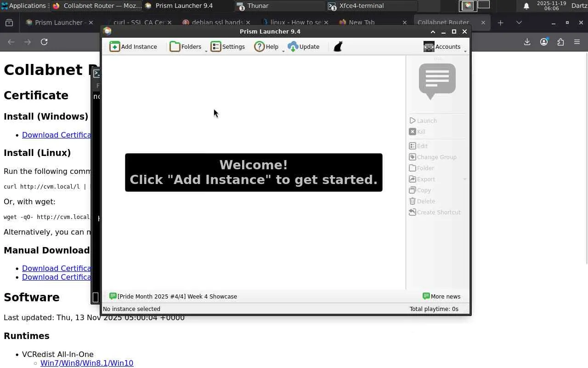Close the 'Collabnet Router' Firefox tab

483,22
